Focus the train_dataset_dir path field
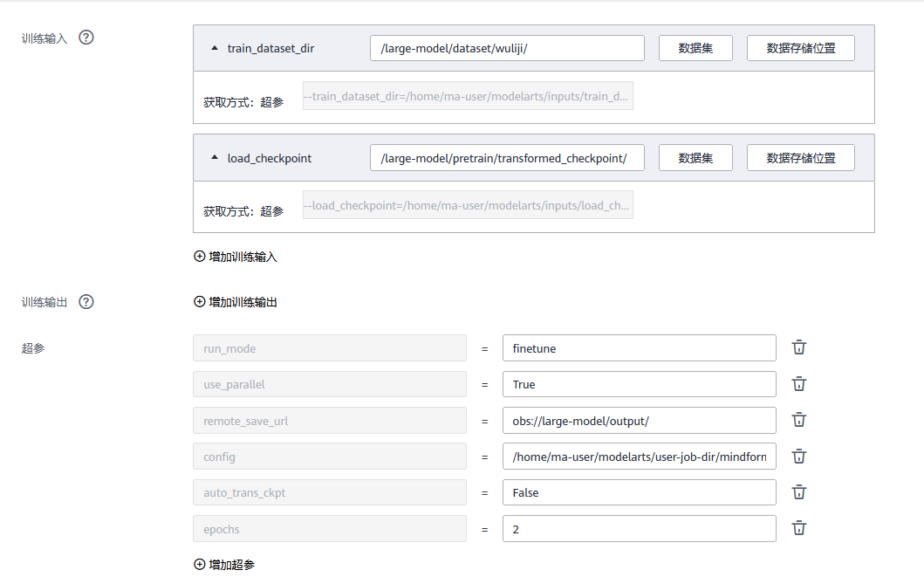The height and width of the screenshot is (577, 924). coord(507,48)
